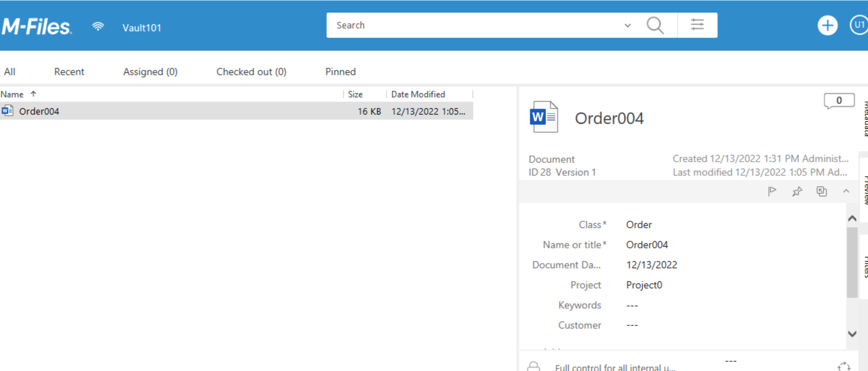Run search with the magnifier icon
This screenshot has width=868, height=371.
click(655, 25)
